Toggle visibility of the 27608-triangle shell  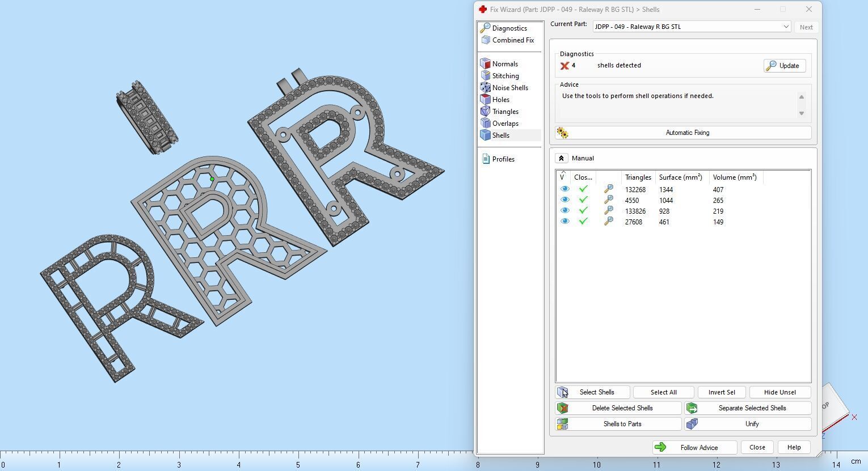[564, 222]
